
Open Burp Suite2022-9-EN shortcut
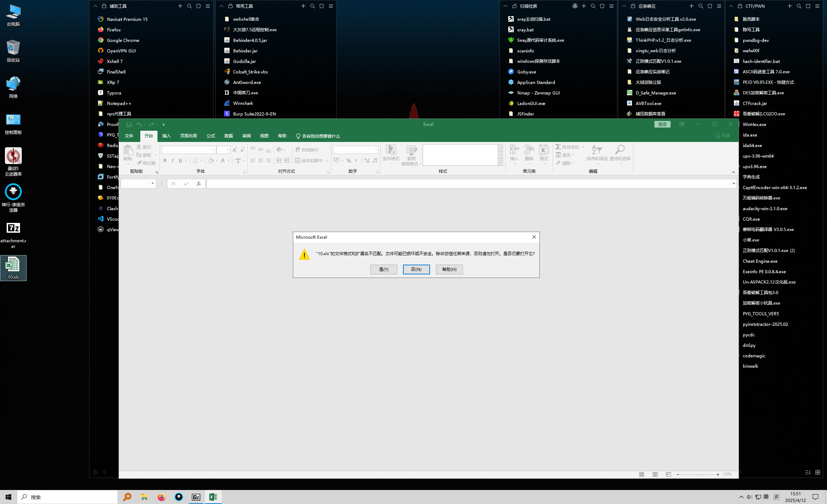point(254,114)
